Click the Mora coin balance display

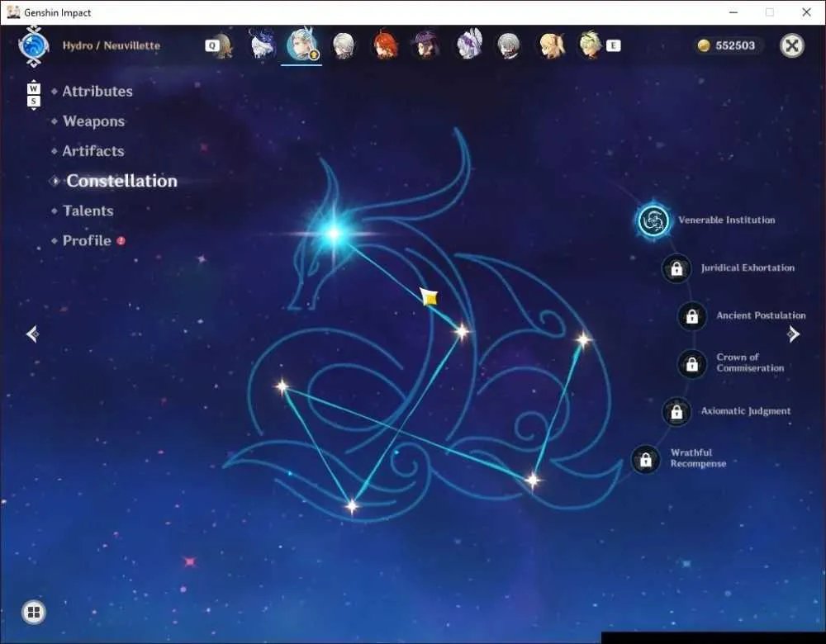point(727,45)
